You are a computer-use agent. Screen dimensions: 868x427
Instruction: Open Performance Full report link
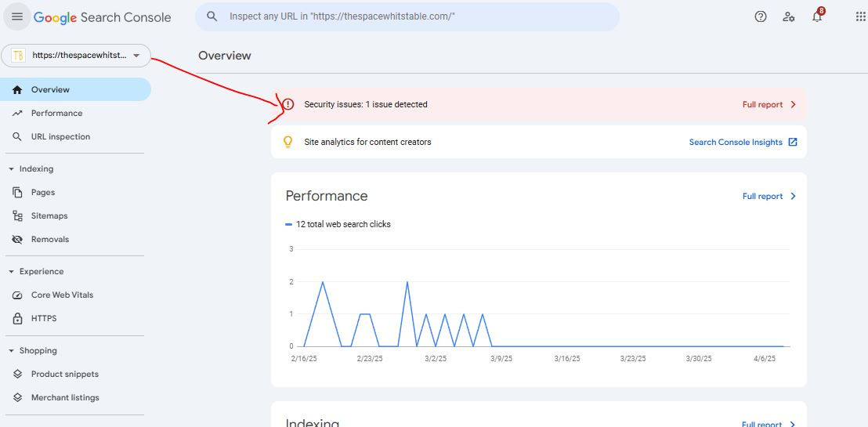(x=762, y=196)
